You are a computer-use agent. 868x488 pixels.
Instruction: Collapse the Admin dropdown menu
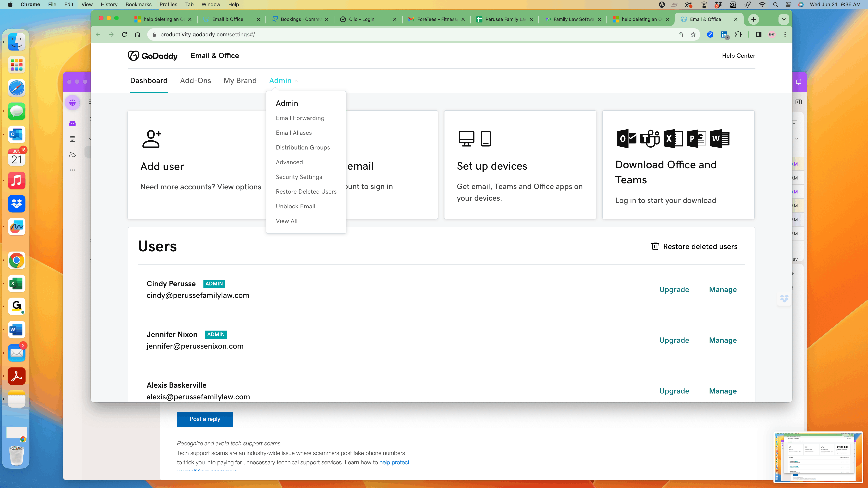tap(283, 81)
